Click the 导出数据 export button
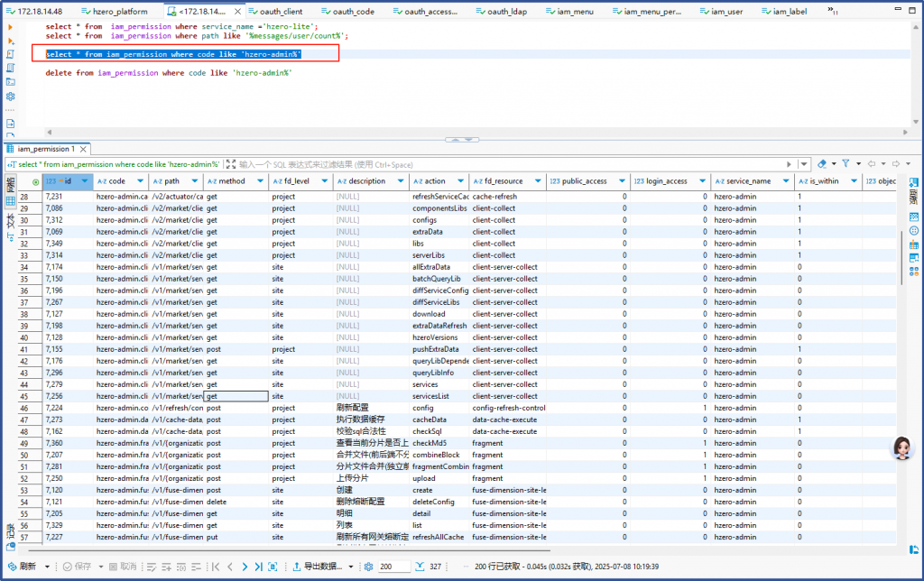Screen dimensions: 924x581 tap(319, 567)
